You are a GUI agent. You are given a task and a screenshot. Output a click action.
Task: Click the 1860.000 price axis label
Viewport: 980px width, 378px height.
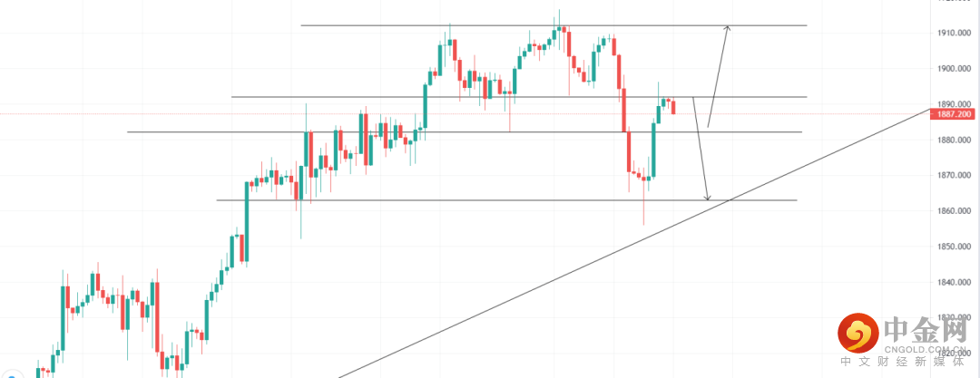(x=956, y=211)
